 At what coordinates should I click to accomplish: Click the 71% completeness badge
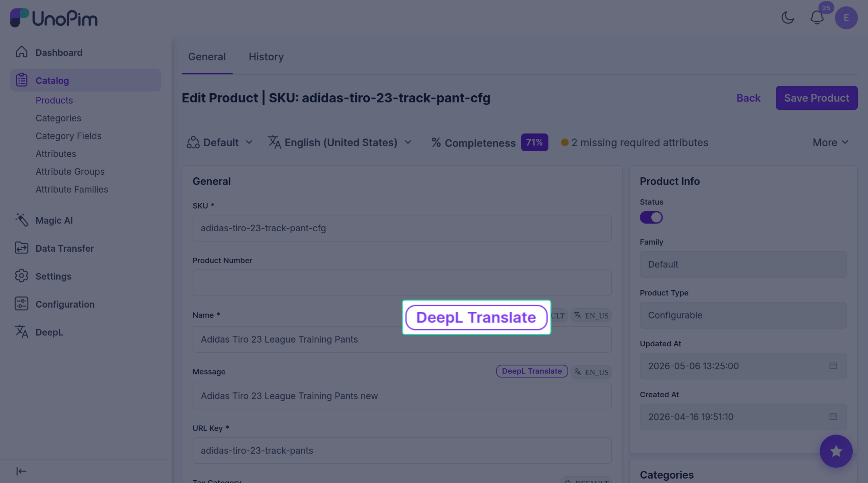(534, 142)
